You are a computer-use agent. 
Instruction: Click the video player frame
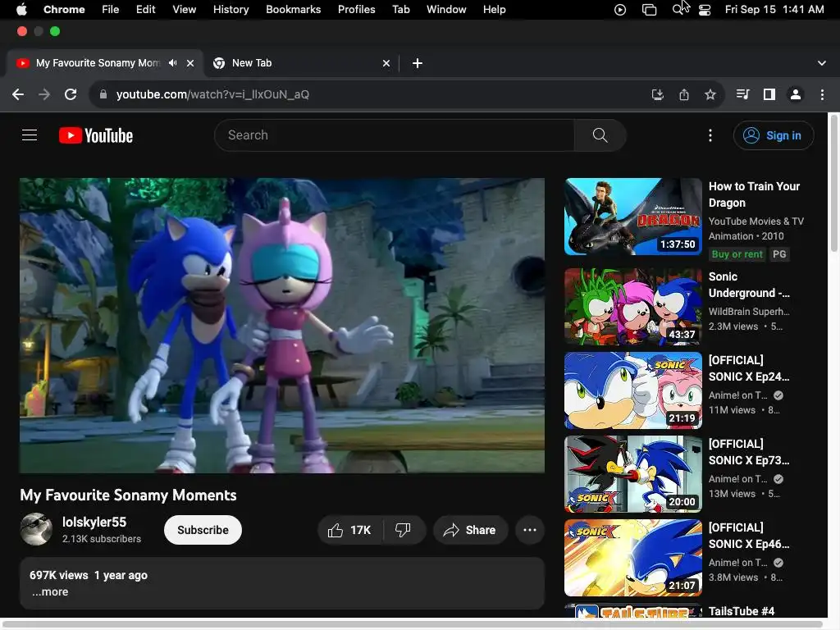coord(282,325)
